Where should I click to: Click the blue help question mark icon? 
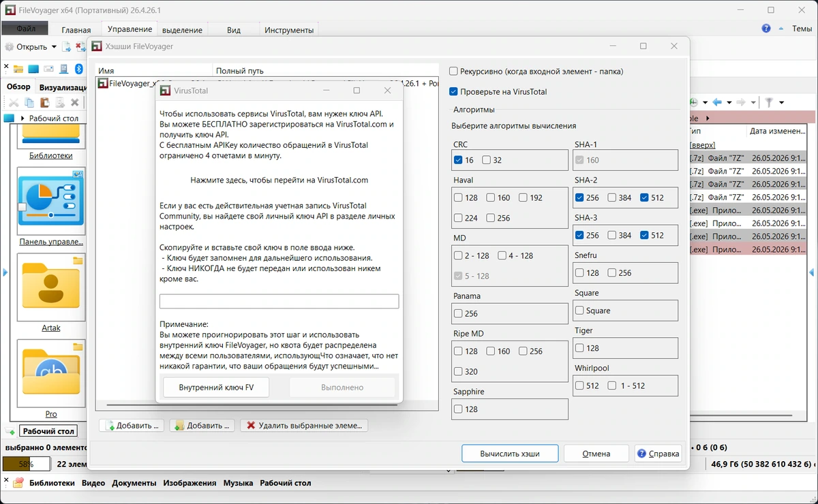(x=766, y=29)
